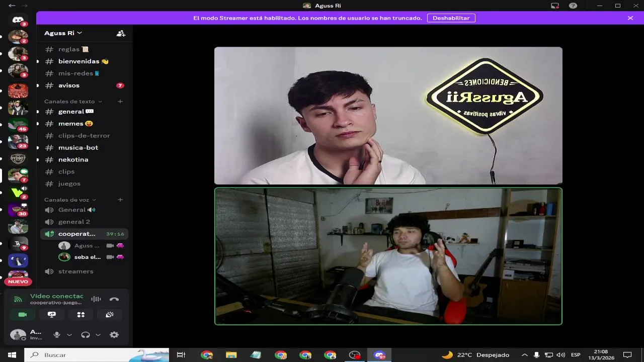Open the DYD907 server icon
Viewport: 644px width, 362px height.
[x=18, y=158]
